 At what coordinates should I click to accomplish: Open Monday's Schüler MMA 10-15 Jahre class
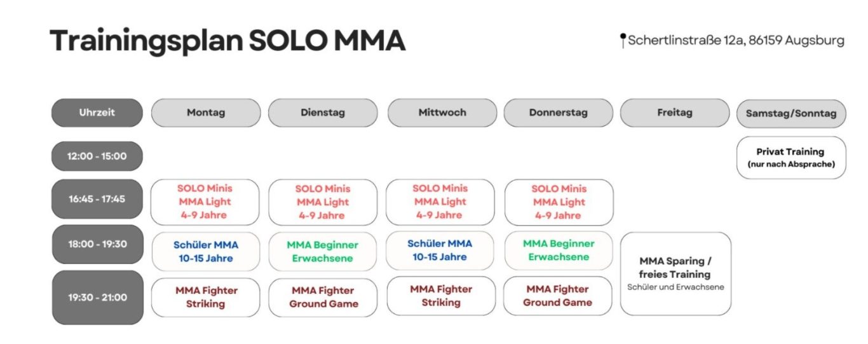(205, 252)
